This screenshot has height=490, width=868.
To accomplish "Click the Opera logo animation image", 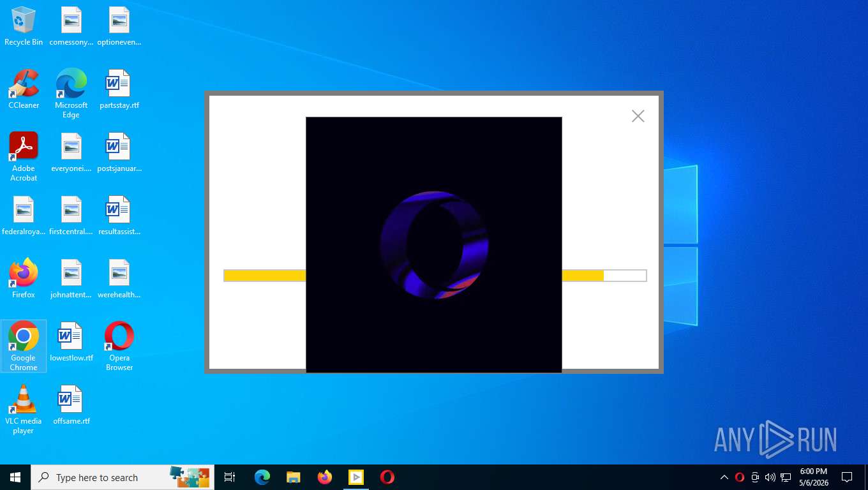I will [434, 245].
